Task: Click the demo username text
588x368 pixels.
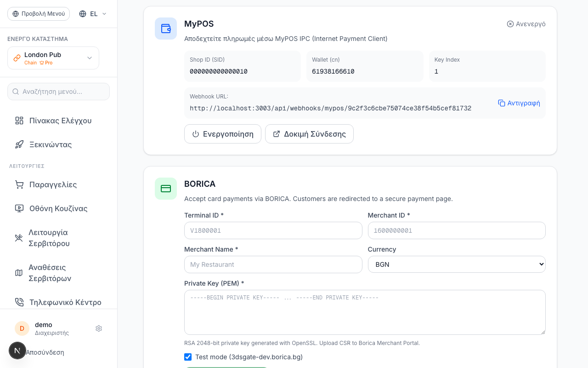Action: point(44,325)
